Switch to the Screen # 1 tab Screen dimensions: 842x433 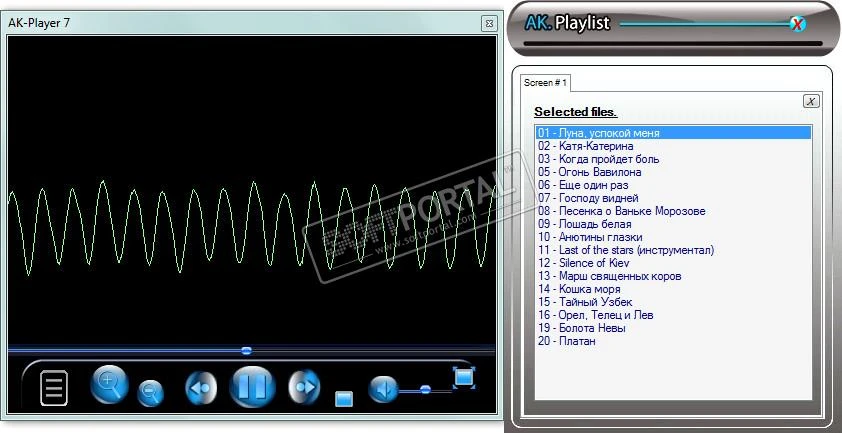545,83
